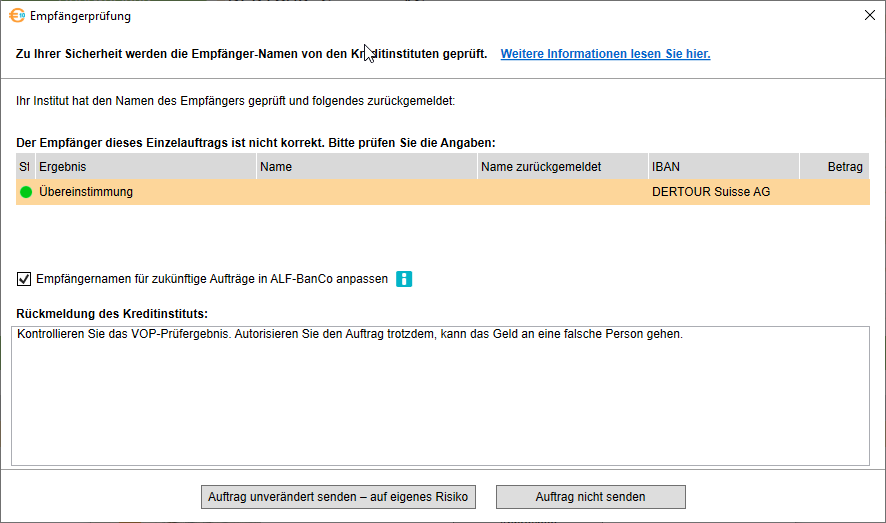Click inside the Rückmeldung des Kreditinstituts text box

point(440,400)
